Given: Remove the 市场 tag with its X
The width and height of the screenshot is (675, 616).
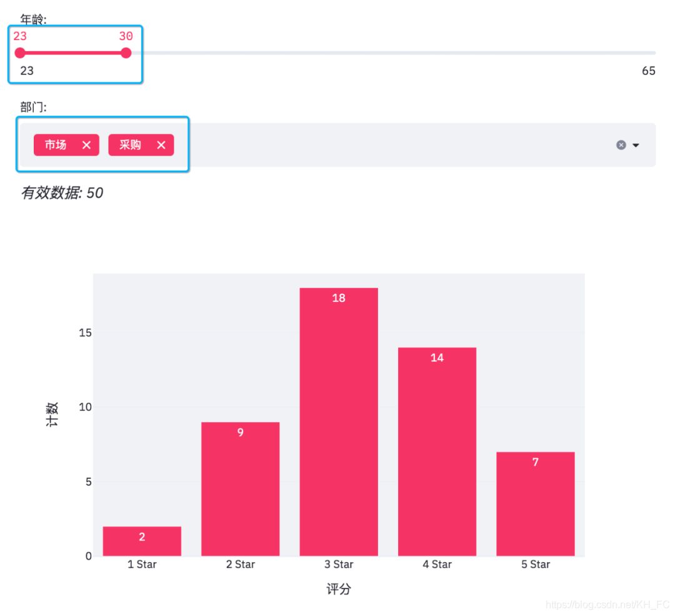Looking at the screenshot, I should (86, 145).
